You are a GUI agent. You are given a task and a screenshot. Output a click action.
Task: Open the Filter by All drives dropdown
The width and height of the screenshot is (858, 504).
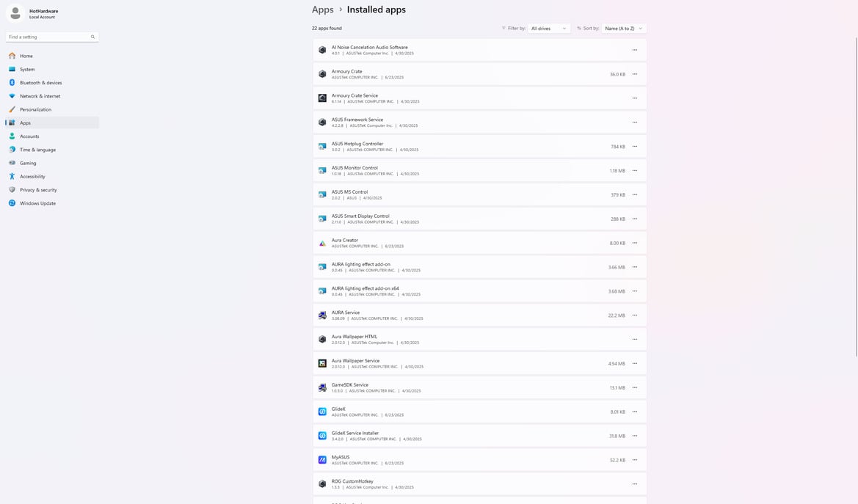549,29
